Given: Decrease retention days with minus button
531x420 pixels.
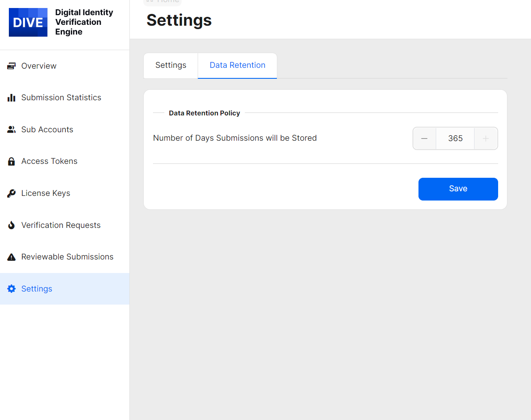Looking at the screenshot, I should 424,139.
